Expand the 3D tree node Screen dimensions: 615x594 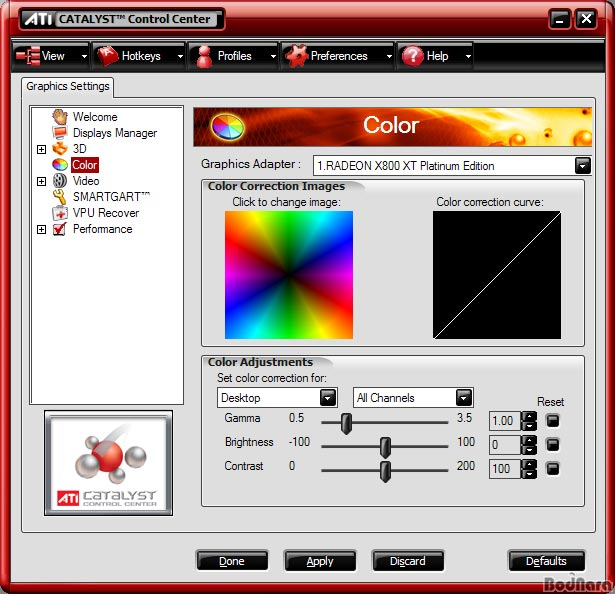tap(41, 149)
